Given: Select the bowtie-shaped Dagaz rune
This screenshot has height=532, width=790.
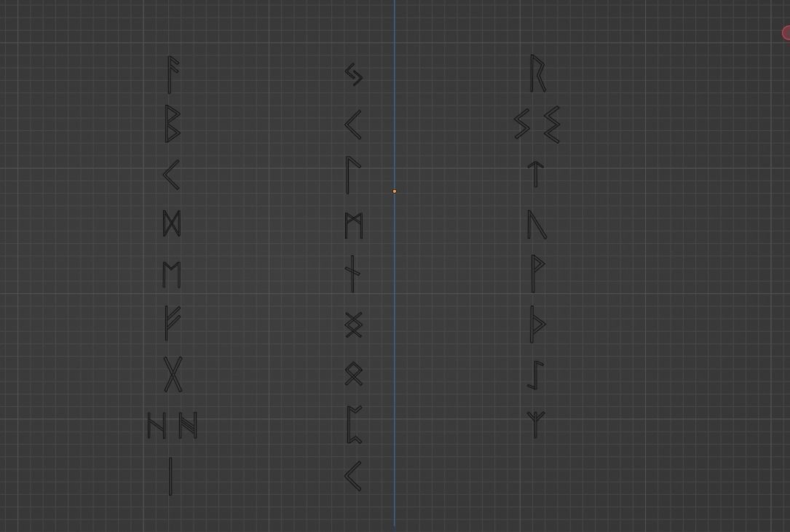Looking at the screenshot, I should click(172, 223).
